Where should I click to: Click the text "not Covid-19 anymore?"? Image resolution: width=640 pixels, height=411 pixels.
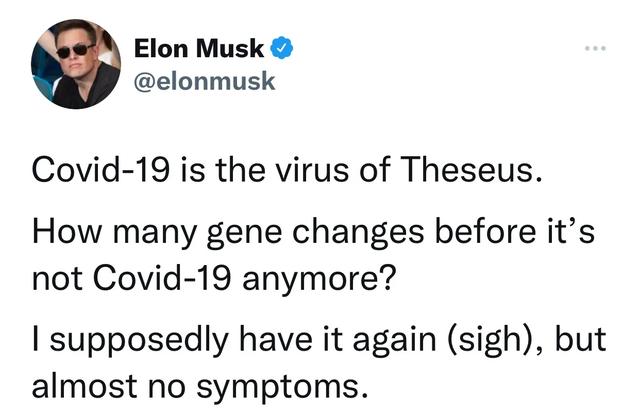click(214, 278)
